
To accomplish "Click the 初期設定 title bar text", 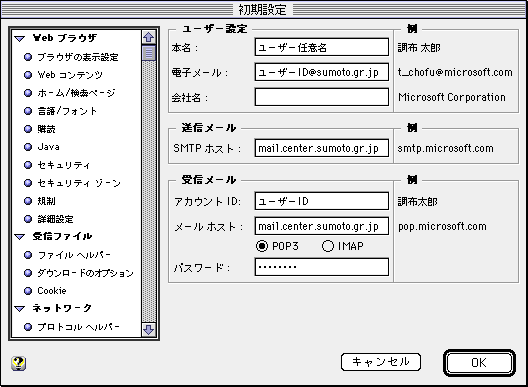I will pos(262,9).
